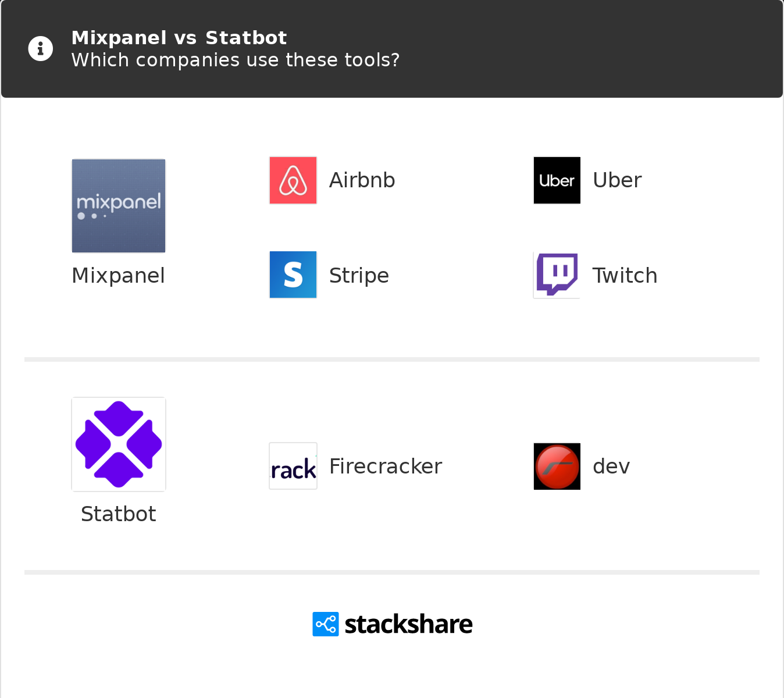The width and height of the screenshot is (784, 698).
Task: Click the Statbot purple logo
Action: click(119, 444)
